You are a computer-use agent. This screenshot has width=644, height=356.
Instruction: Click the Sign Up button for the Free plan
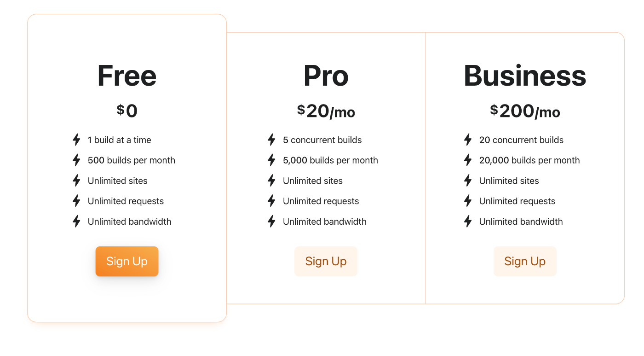(x=127, y=261)
